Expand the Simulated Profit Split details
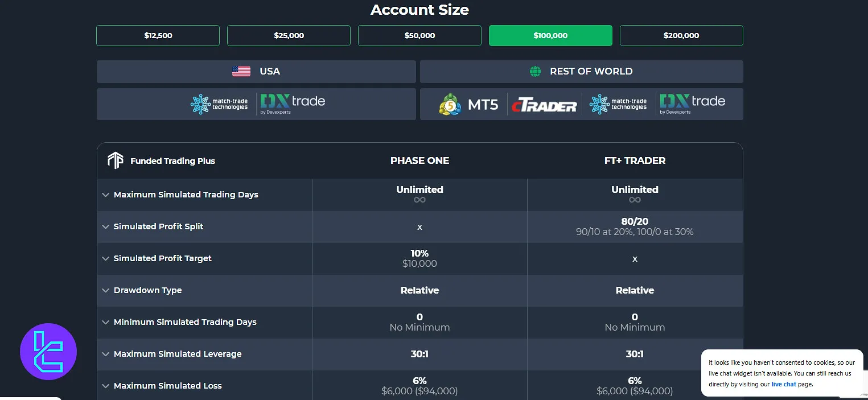868x400 pixels. (106, 226)
